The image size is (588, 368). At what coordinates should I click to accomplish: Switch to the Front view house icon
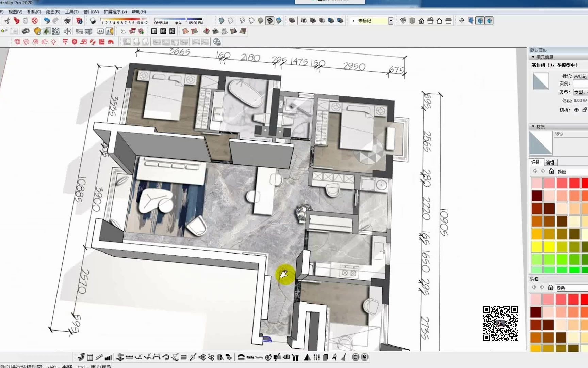coord(421,21)
